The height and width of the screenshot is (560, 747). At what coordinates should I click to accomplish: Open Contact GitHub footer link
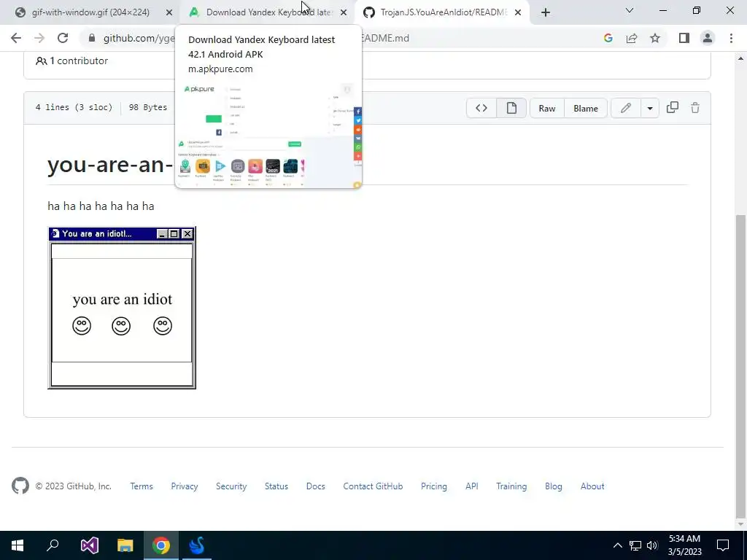pyautogui.click(x=373, y=486)
